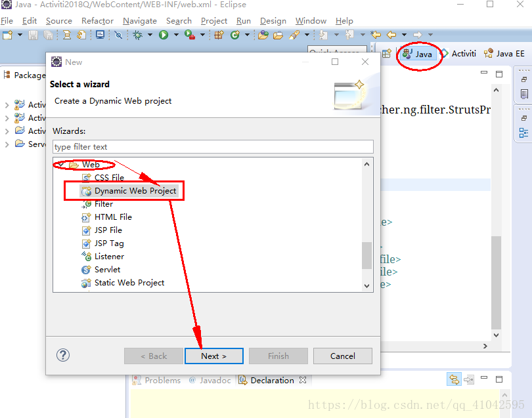532x418 pixels.
Task: Open the Task List view icon in right trim
Action: [524, 94]
